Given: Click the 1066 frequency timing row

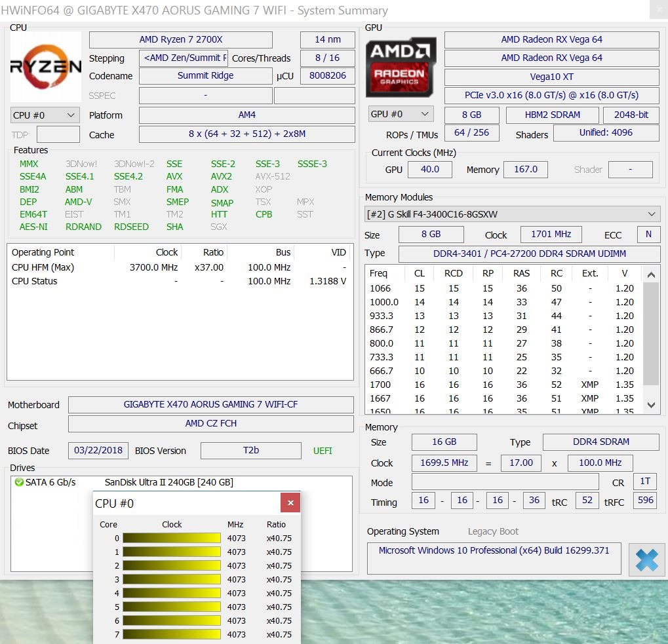Looking at the screenshot, I should click(x=503, y=288).
